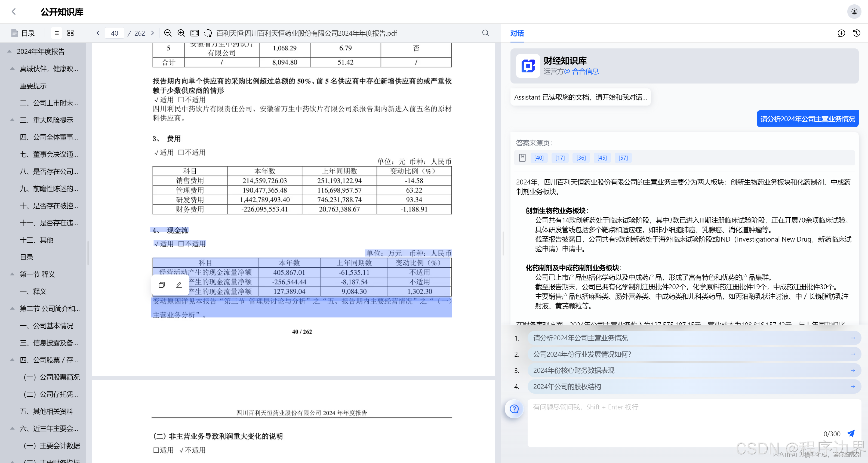Rotate the PDF document
The width and height of the screenshot is (868, 463).
click(x=208, y=33)
